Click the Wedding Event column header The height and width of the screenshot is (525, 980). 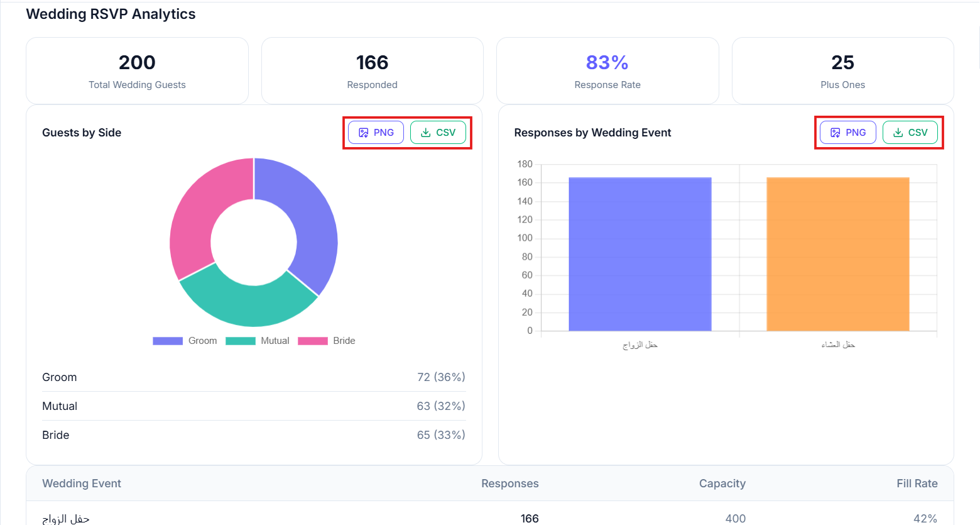[x=82, y=484]
